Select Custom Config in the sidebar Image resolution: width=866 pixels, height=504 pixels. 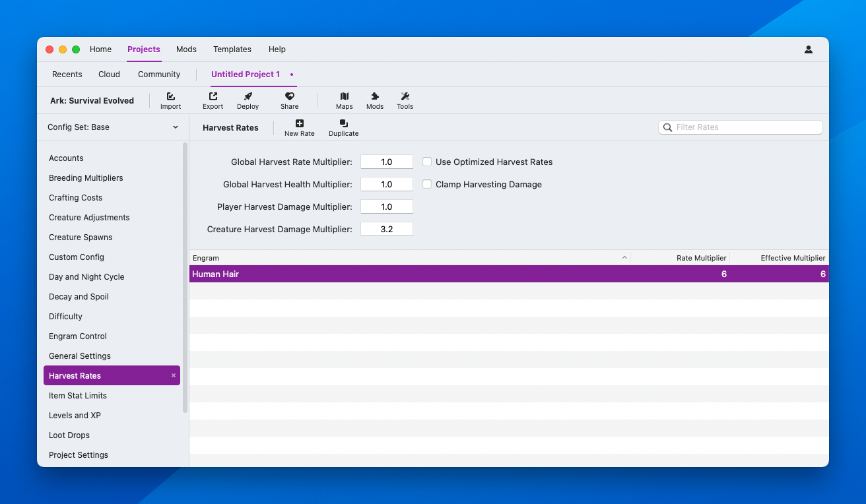tap(112, 257)
